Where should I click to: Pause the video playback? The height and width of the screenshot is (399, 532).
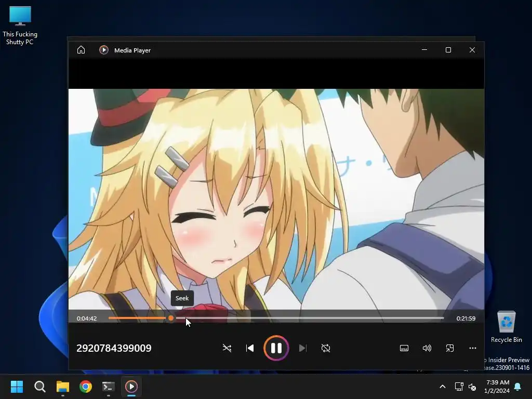276,348
